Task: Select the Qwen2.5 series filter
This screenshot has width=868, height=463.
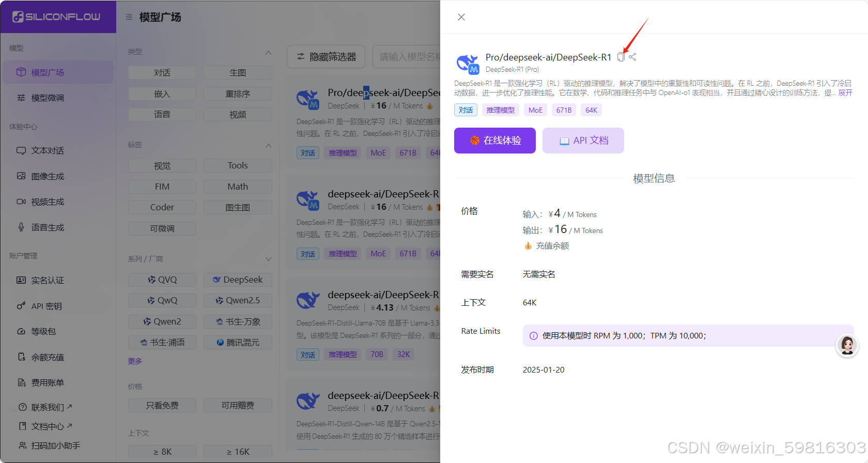Action: [238, 300]
